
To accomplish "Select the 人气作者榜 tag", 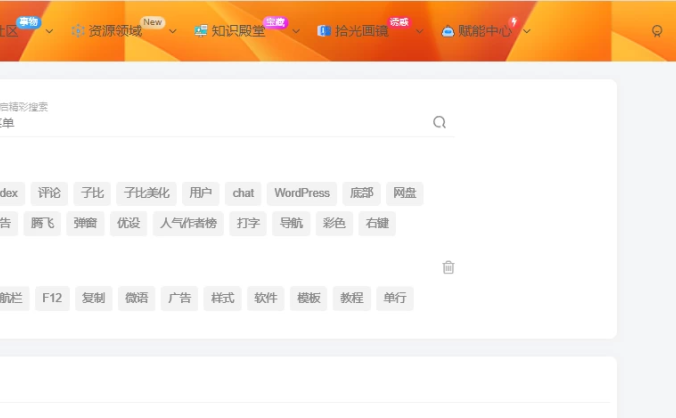I will point(188,223).
